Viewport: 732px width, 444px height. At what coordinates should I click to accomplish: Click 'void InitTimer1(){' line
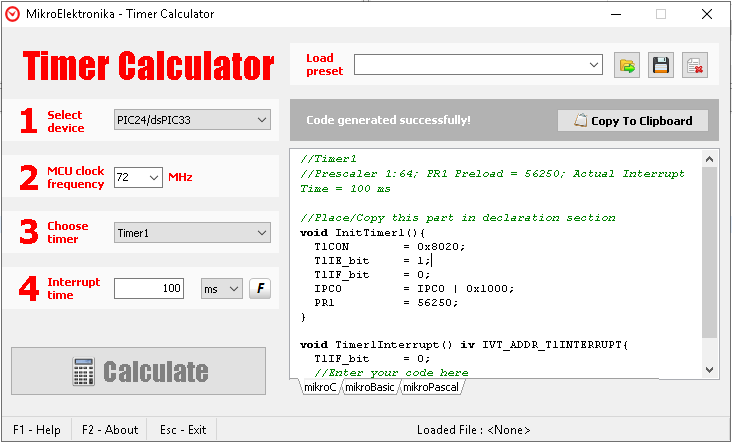(363, 233)
